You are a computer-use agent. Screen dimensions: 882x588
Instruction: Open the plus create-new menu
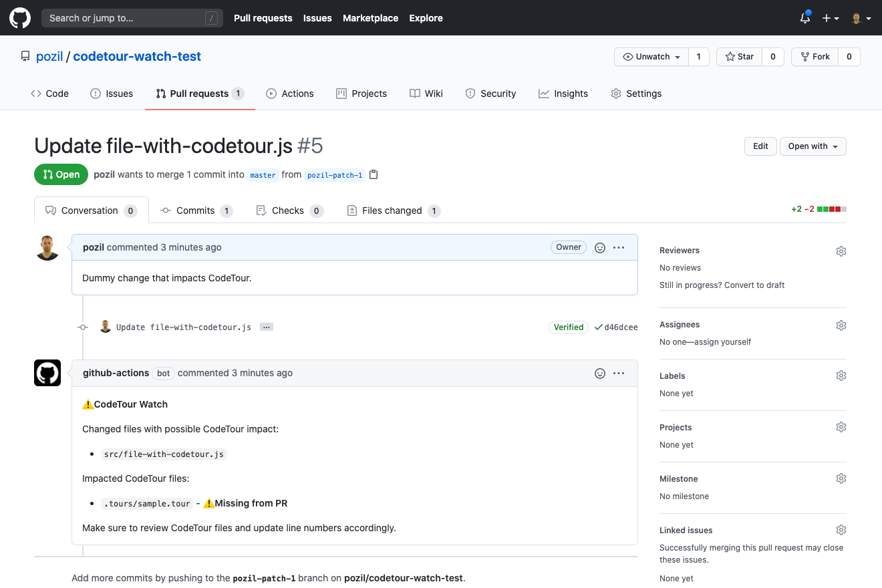click(x=831, y=18)
